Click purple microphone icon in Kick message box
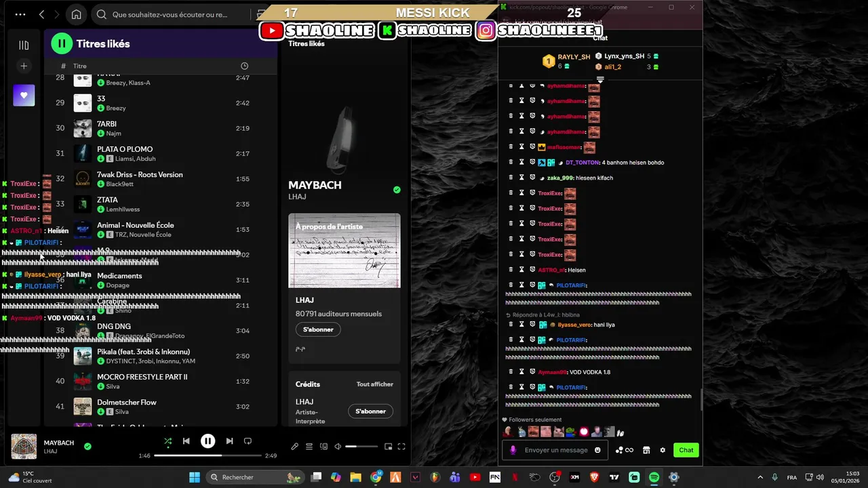868x488 pixels. coord(513,450)
